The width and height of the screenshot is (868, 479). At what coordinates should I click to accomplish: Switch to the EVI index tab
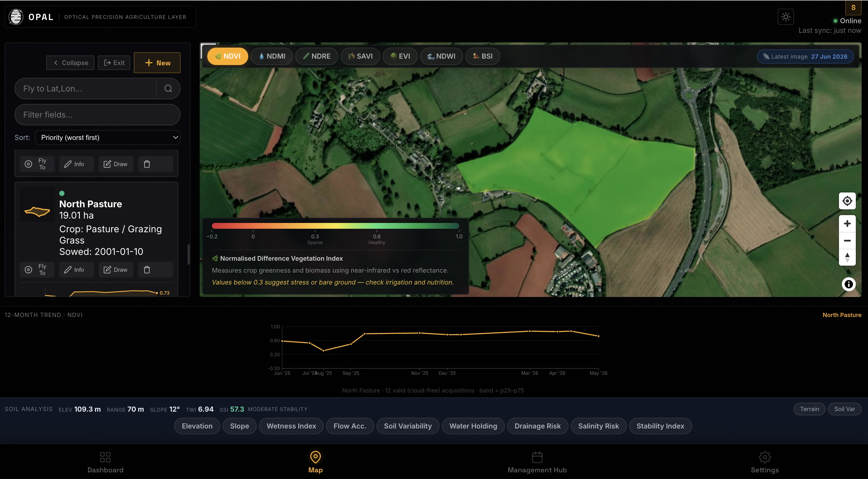[x=400, y=56]
